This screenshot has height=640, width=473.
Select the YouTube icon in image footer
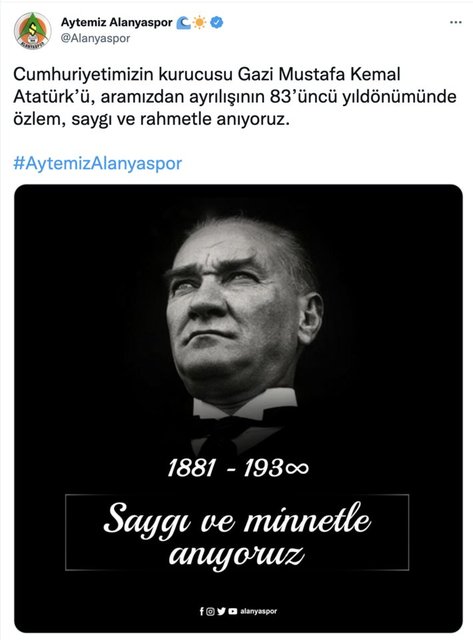tap(233, 611)
